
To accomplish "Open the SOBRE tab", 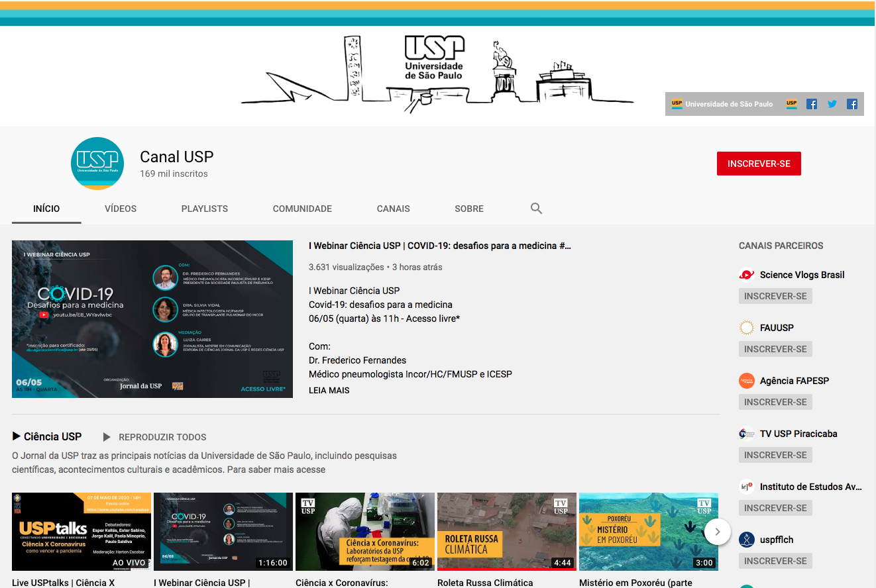I will [x=469, y=209].
